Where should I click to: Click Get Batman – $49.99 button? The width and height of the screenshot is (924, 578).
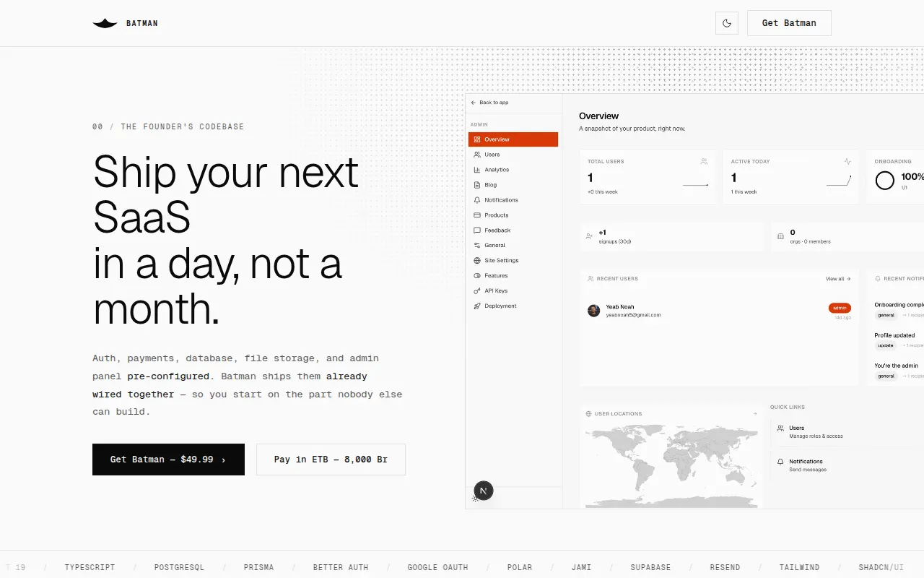coord(168,460)
